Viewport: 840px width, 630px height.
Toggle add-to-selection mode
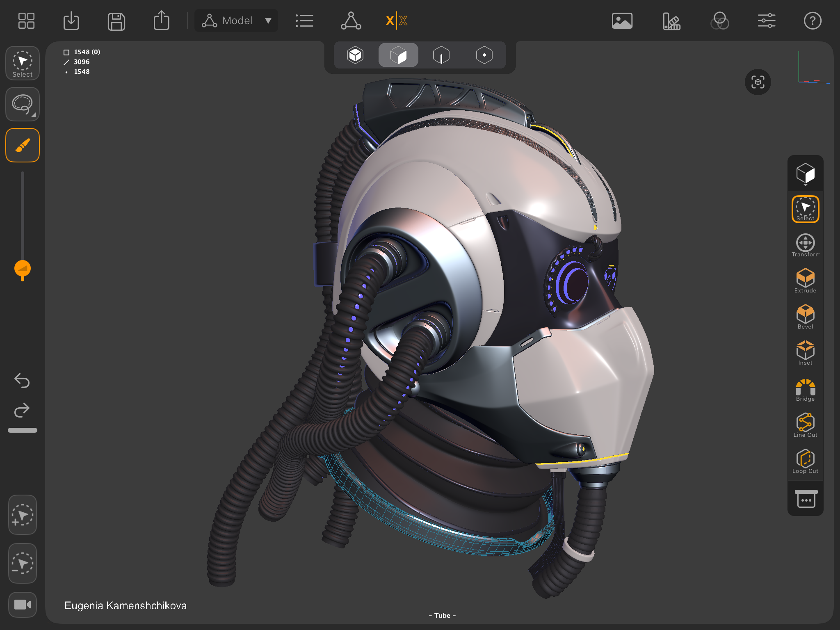pos(23,515)
